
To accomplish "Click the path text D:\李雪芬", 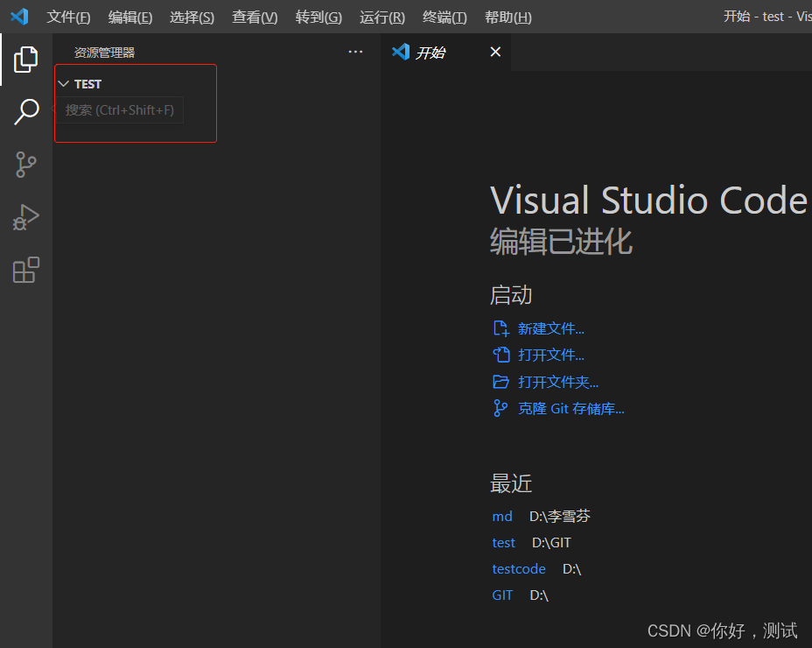I will point(560,517).
